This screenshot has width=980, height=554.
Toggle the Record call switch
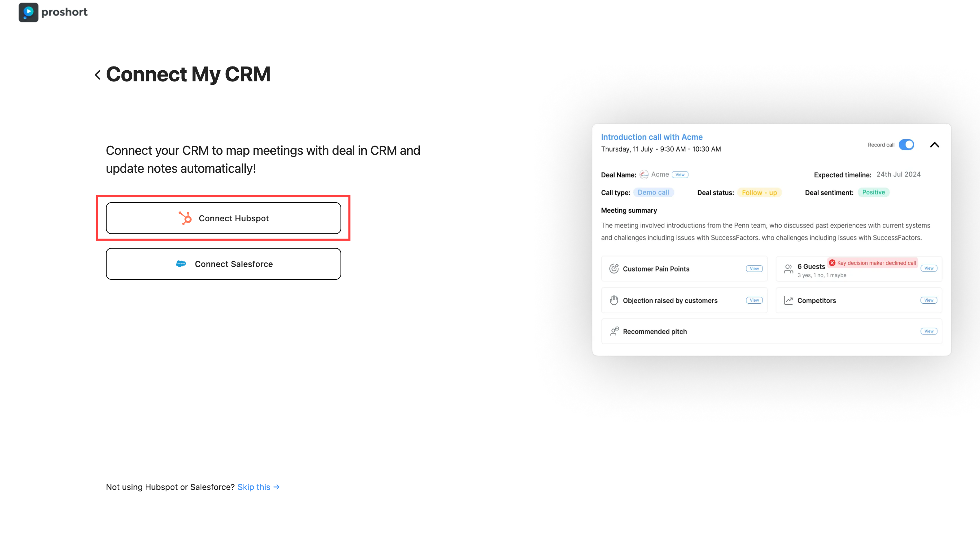click(907, 145)
